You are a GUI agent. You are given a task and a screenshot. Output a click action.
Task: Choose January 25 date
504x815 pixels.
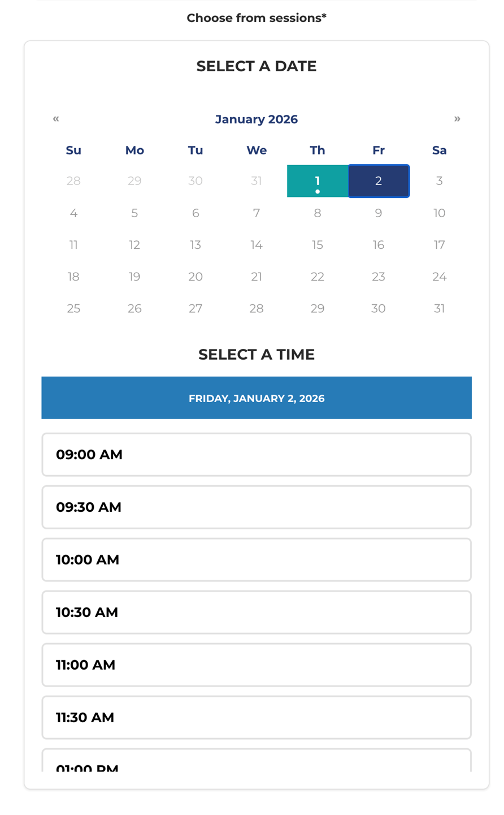73,308
